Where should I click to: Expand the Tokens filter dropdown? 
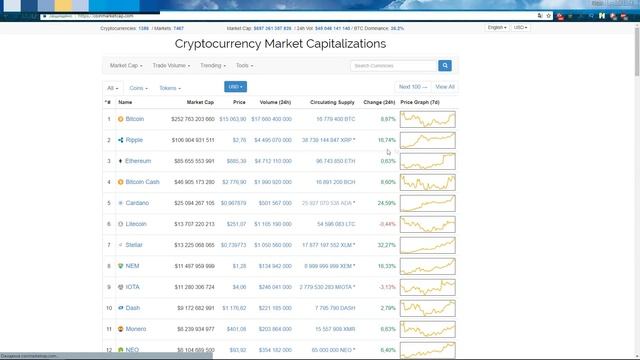[x=170, y=88]
